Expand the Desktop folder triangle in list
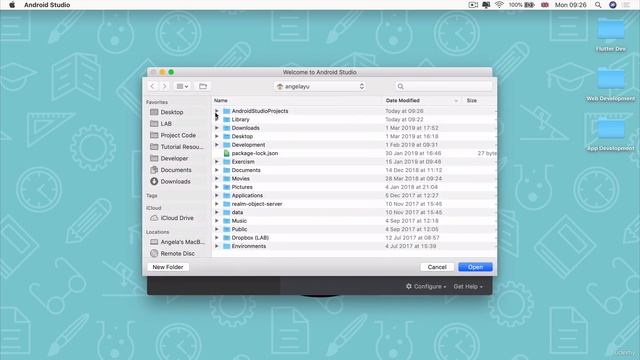640x360 pixels. [x=217, y=136]
